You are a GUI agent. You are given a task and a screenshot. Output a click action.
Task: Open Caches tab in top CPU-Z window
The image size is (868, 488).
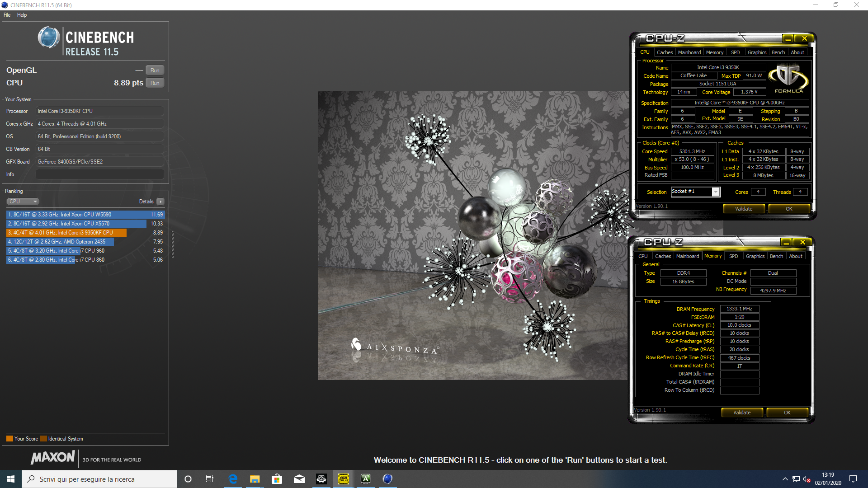coord(665,52)
